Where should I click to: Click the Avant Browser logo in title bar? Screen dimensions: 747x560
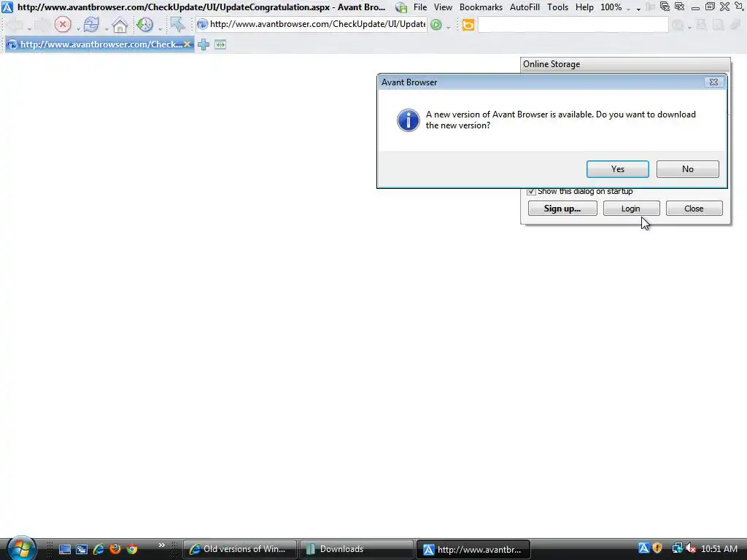[7, 7]
